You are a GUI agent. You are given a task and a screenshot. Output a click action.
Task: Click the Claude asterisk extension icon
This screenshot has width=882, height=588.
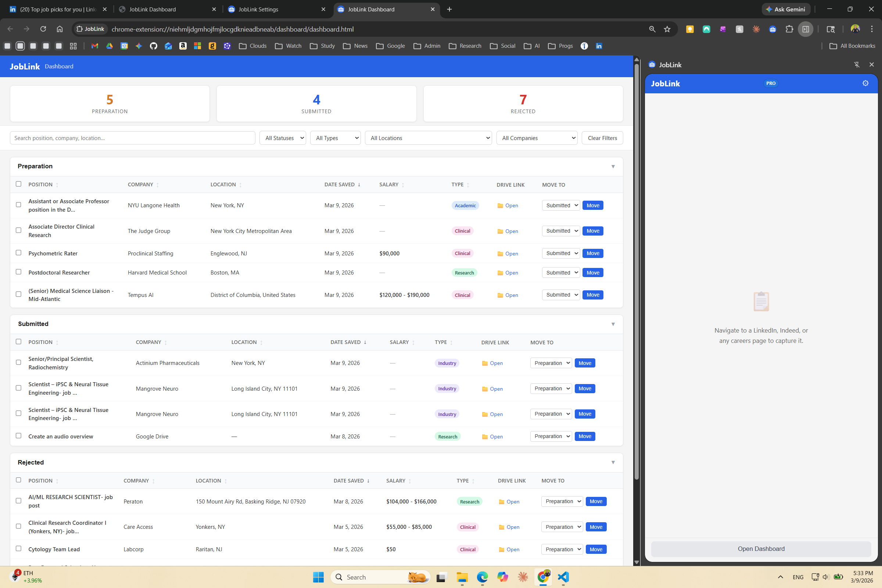coord(756,29)
